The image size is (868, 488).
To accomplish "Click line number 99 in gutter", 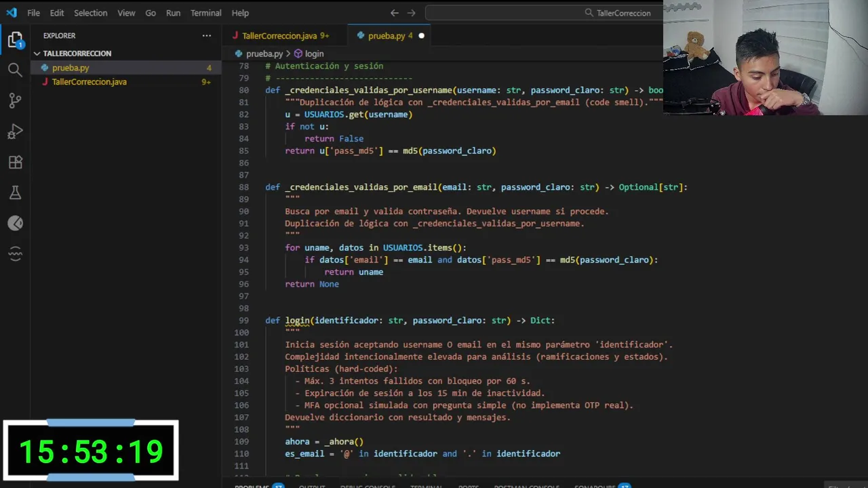I will coord(243,321).
